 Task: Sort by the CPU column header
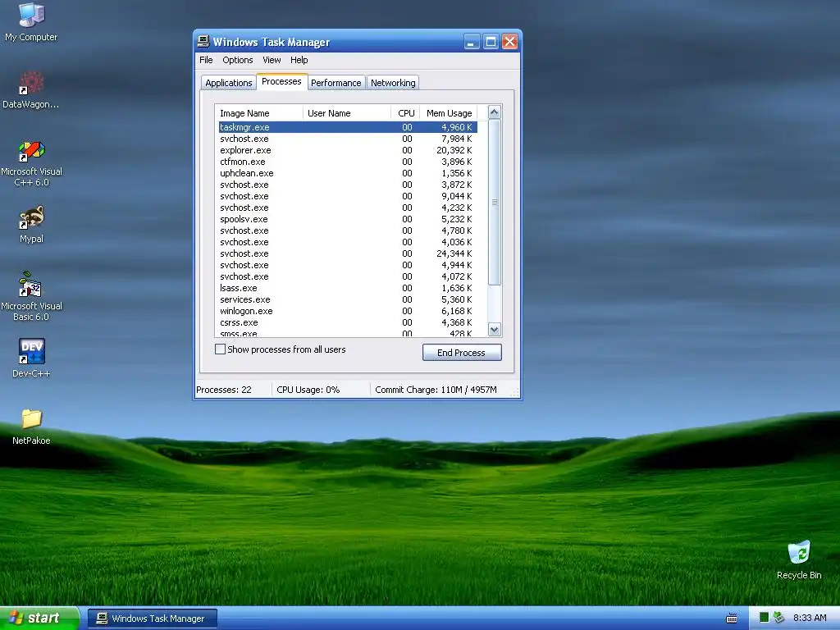pyautogui.click(x=405, y=113)
